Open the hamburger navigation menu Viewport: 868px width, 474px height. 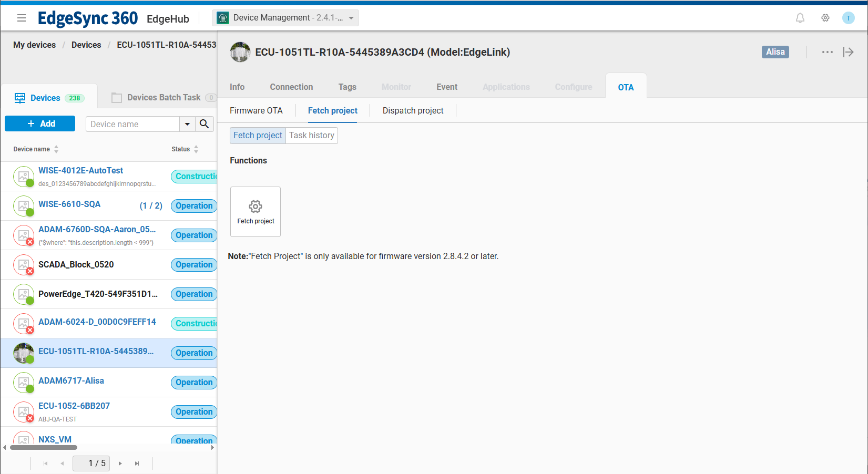(22, 18)
